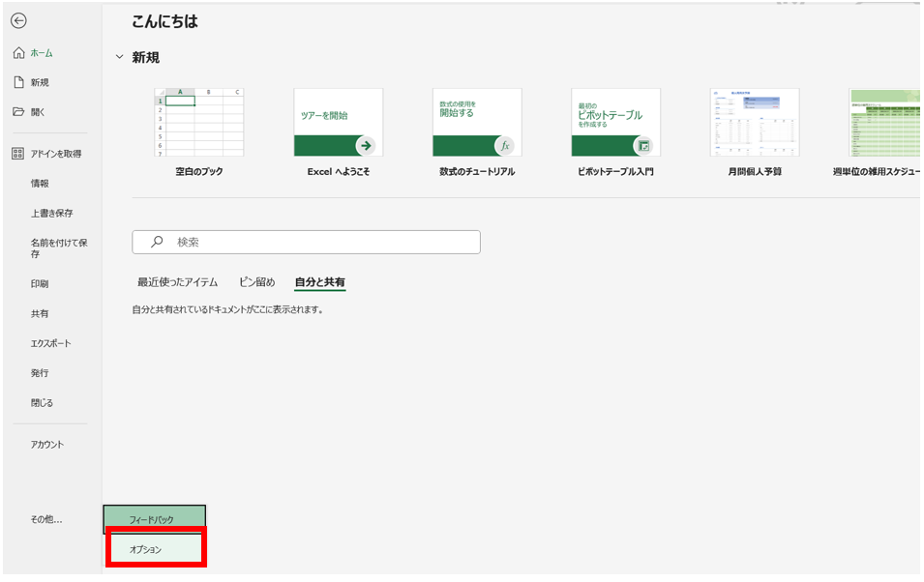Click the green arrow on tour template

(366, 145)
